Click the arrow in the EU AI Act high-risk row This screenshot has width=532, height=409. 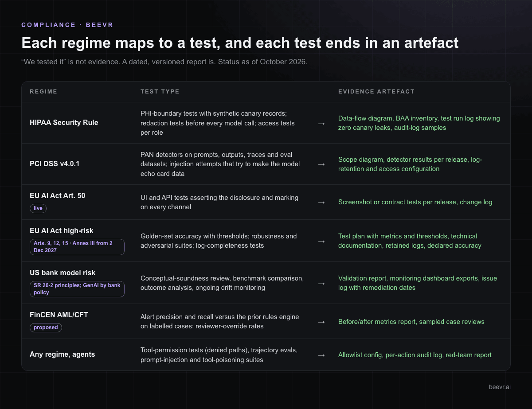322,241
